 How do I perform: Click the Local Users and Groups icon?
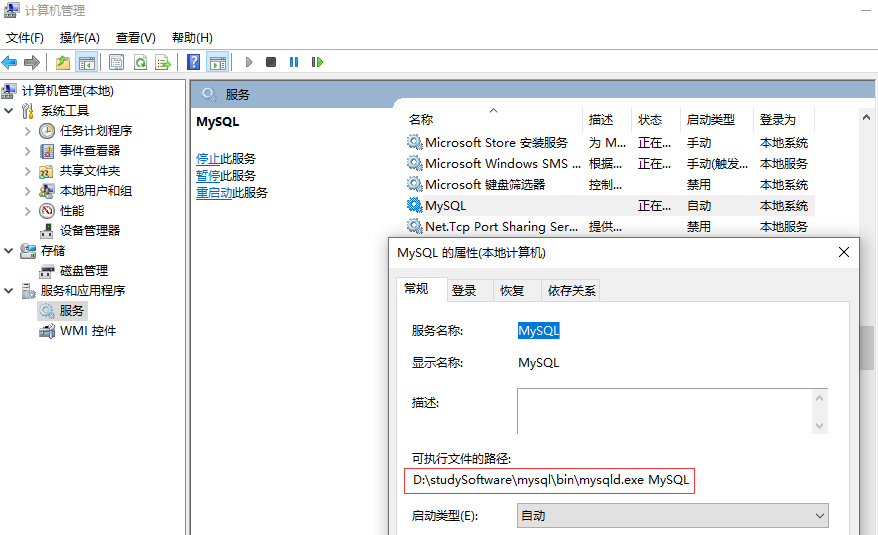(47, 191)
